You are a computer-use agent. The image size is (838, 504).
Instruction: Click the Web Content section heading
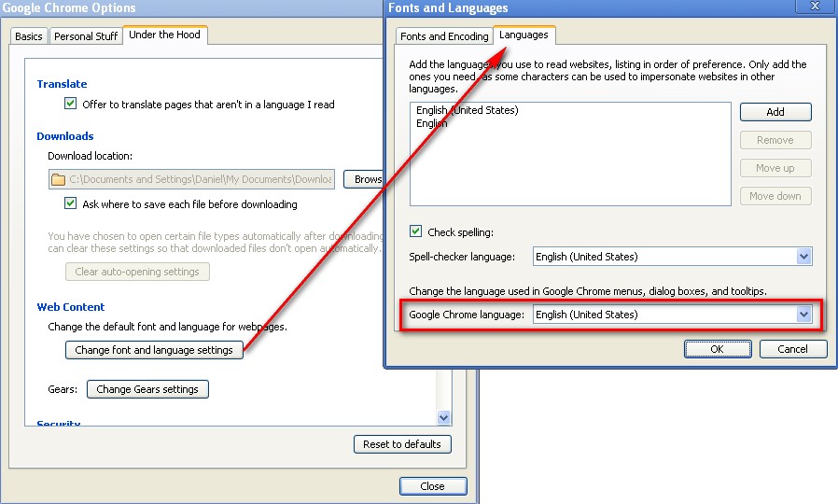pos(71,307)
